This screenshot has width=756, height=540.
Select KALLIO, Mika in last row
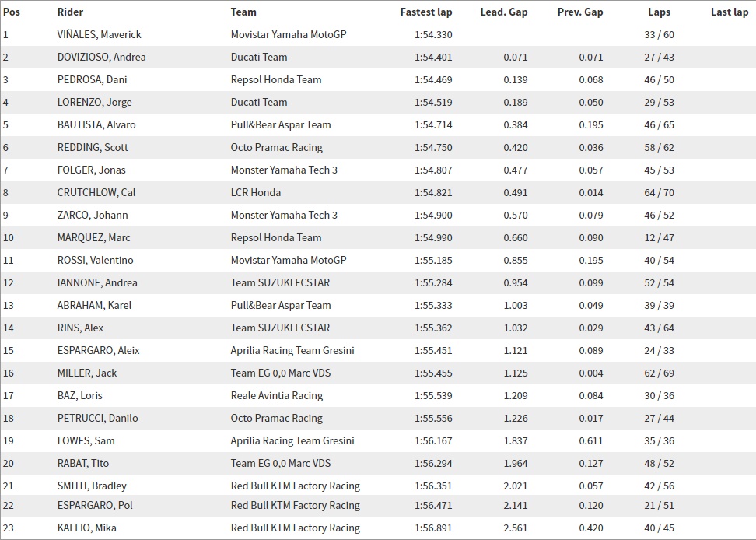point(87,528)
